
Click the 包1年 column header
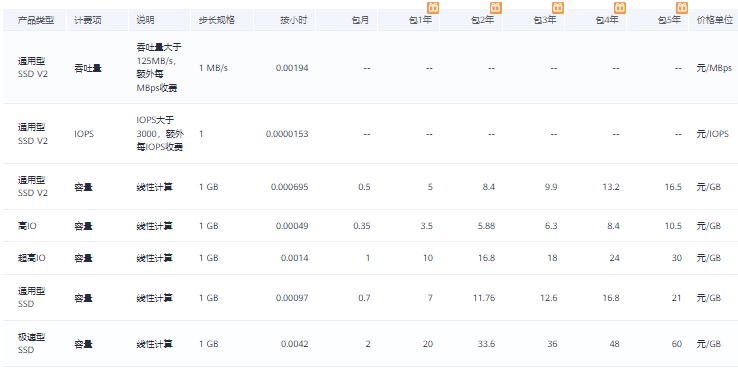pos(421,20)
